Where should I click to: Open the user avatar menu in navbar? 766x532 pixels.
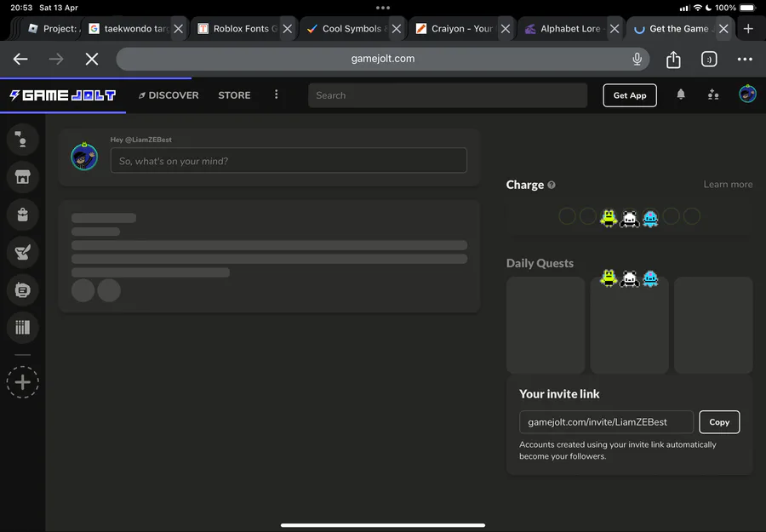click(x=747, y=94)
